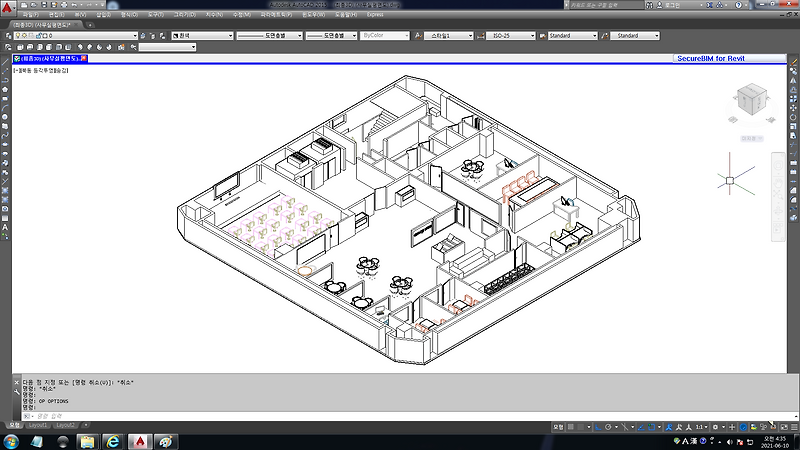Click the Save icon in quick access toolbar

[44, 5]
